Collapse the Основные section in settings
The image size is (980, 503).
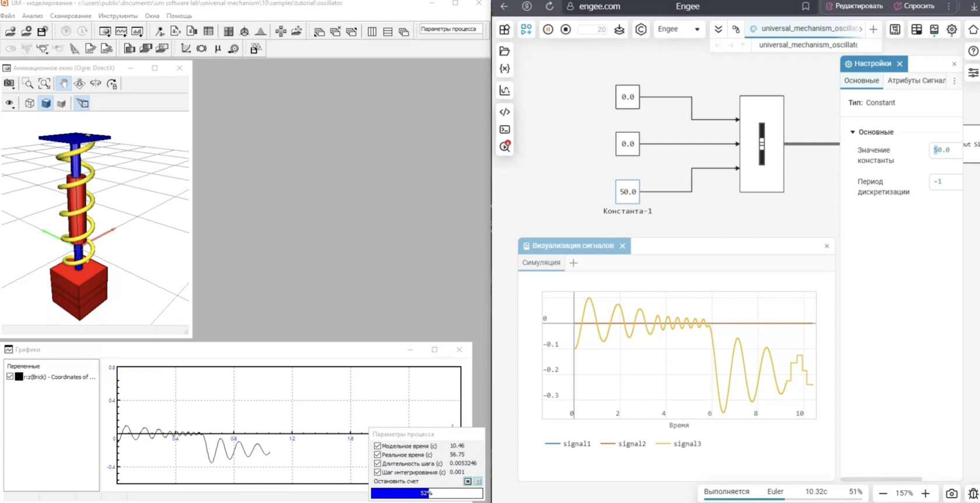[x=852, y=132]
